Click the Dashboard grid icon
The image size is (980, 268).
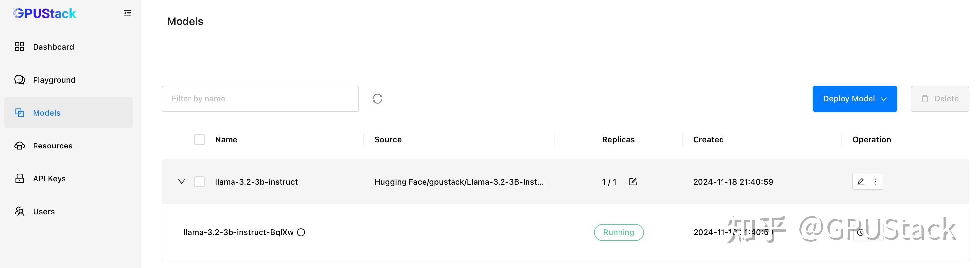20,47
